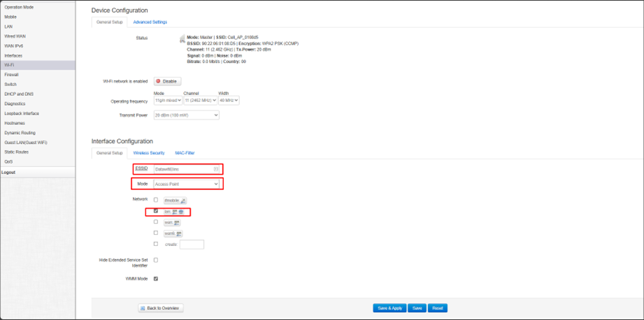Click the wan6 network interface icon

click(x=179, y=234)
